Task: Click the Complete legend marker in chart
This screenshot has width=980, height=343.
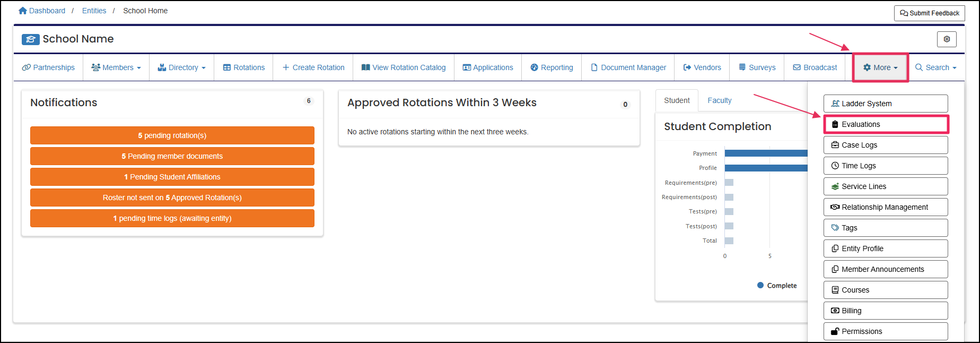Action: (760, 285)
